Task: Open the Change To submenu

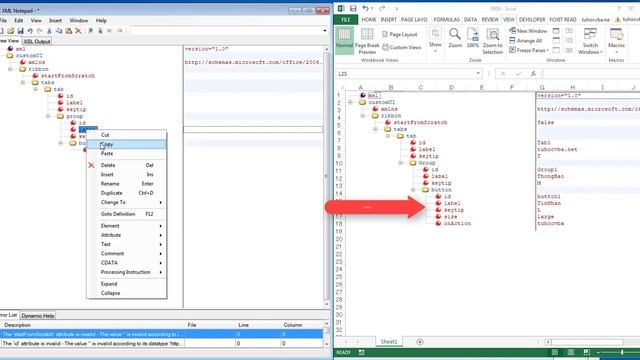Action: (x=127, y=202)
